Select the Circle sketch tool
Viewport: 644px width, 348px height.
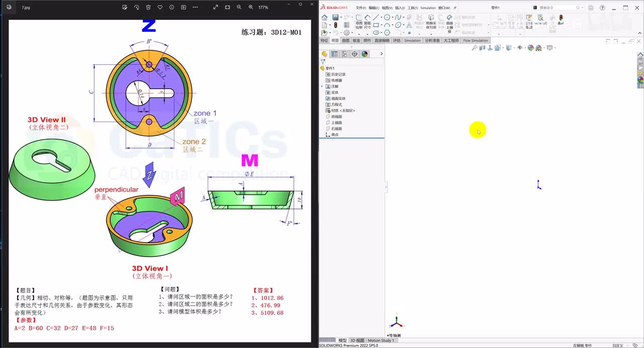point(387,18)
